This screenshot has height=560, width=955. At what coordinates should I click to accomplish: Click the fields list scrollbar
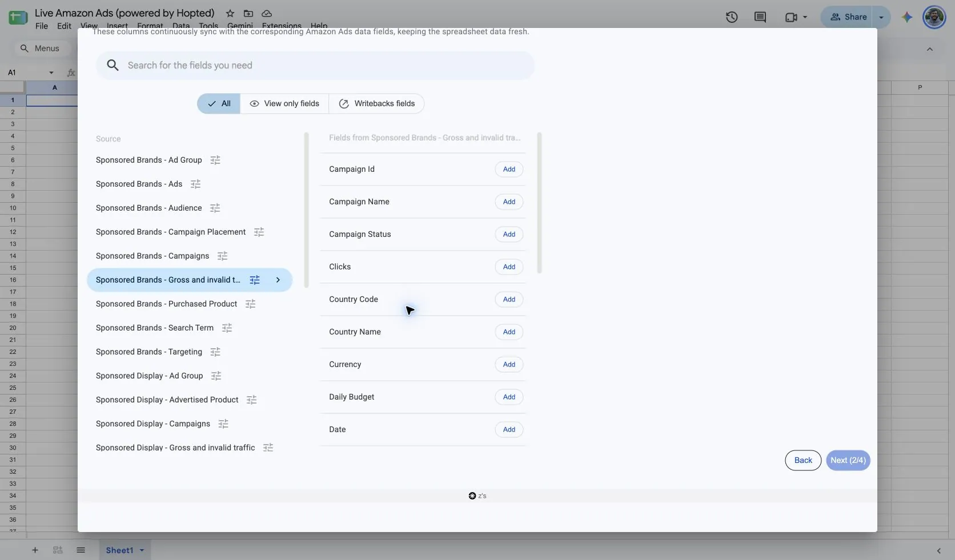(x=540, y=203)
